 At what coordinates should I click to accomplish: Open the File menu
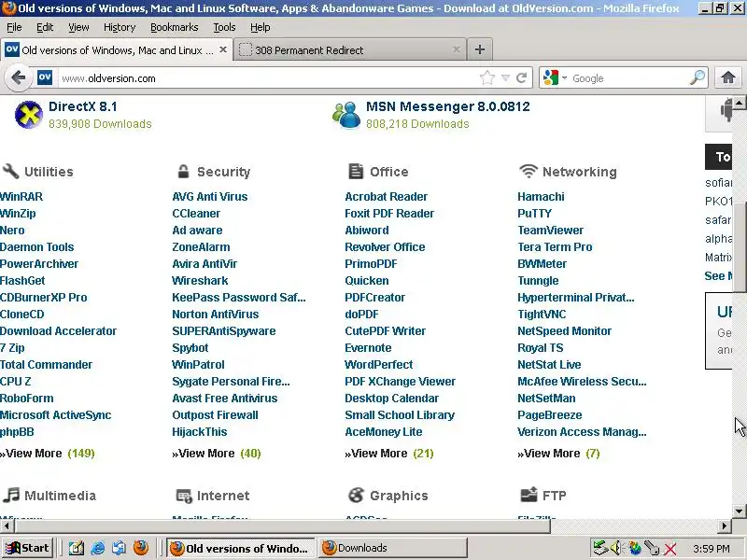coord(14,28)
